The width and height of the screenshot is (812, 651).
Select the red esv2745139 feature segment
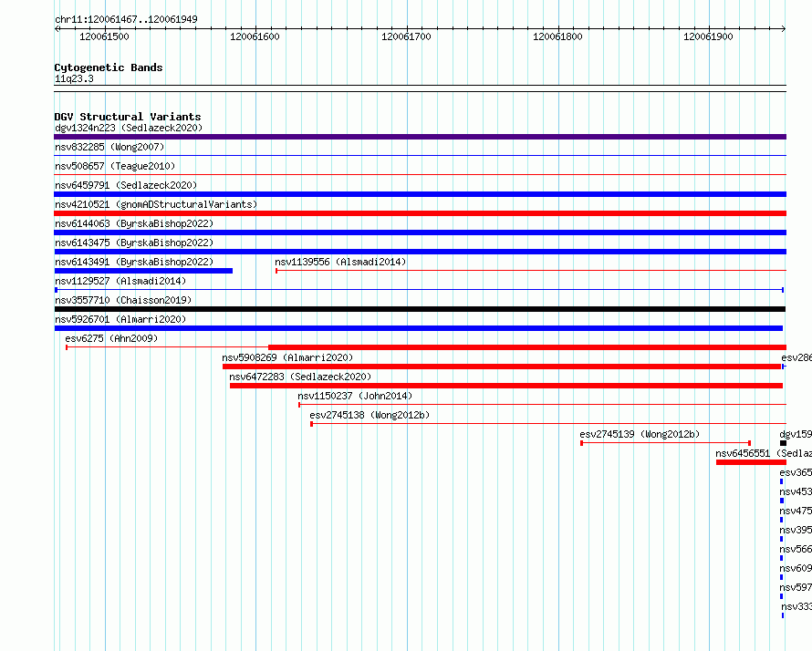click(665, 443)
